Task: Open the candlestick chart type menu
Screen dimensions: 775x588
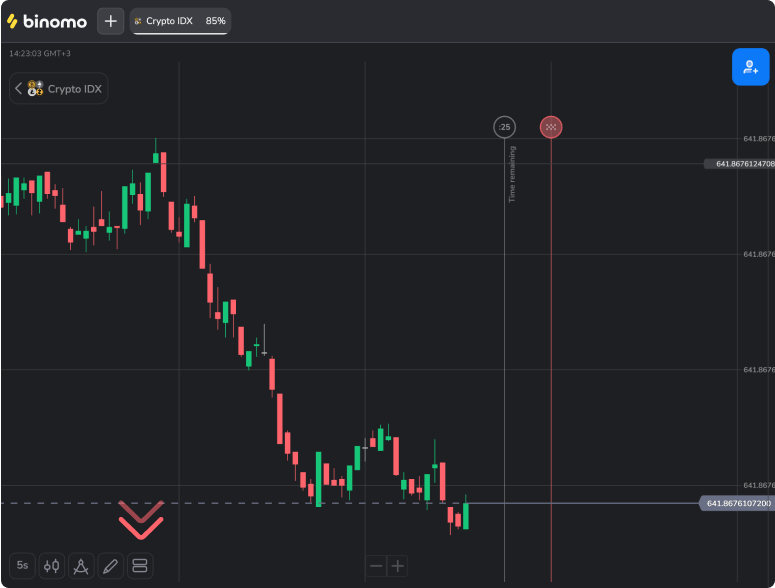Action: (x=52, y=566)
